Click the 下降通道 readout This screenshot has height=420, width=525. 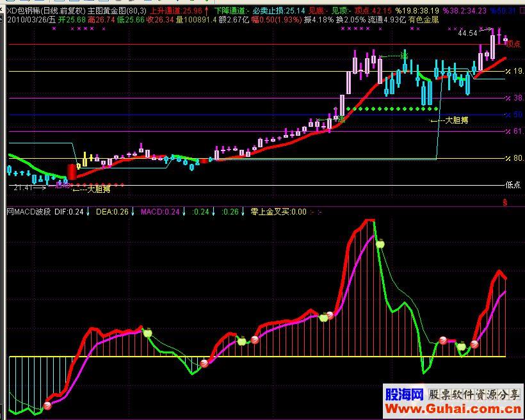231,11
